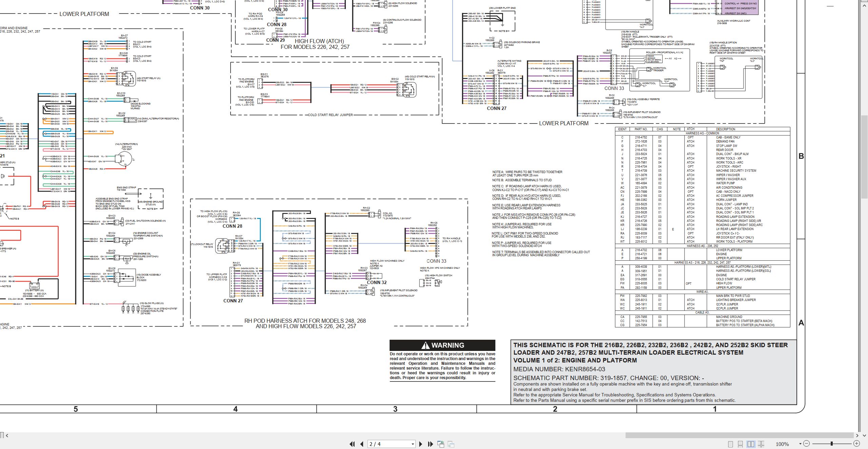868x449 pixels.
Task: Click the ENGINE GROUND STUD (A) label
Action: 151,203
